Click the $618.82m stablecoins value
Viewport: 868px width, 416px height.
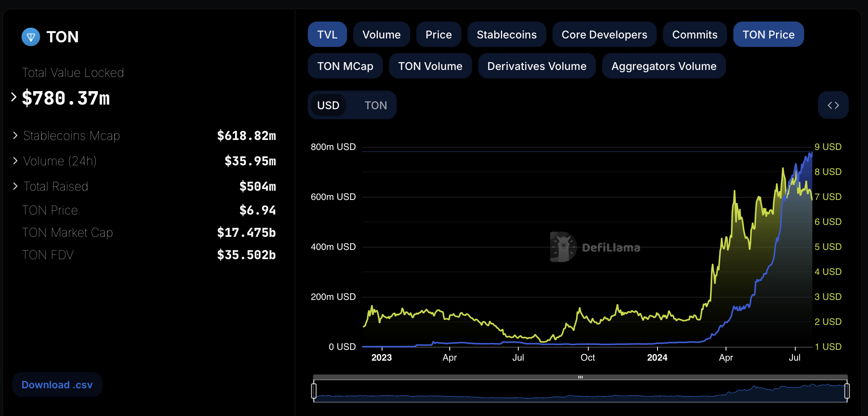(x=246, y=135)
